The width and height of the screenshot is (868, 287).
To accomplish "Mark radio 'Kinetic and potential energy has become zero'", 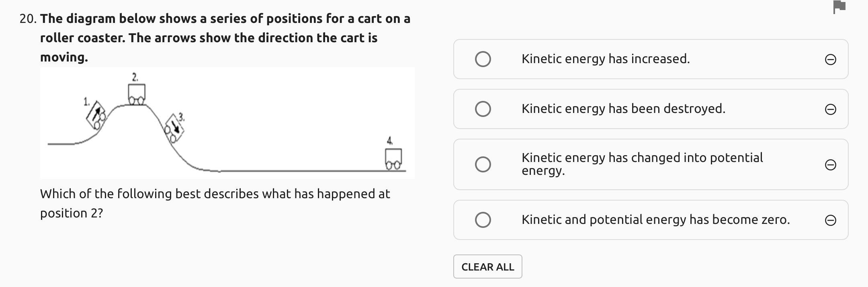I will click(483, 220).
